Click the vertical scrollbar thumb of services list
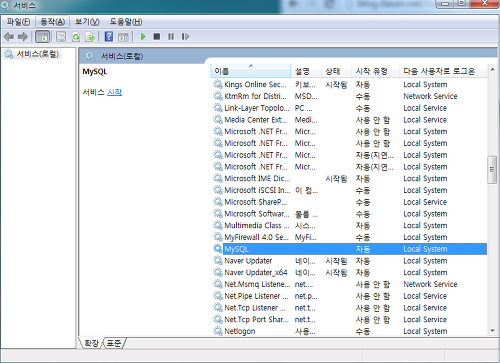500x363 pixels. coord(492,170)
